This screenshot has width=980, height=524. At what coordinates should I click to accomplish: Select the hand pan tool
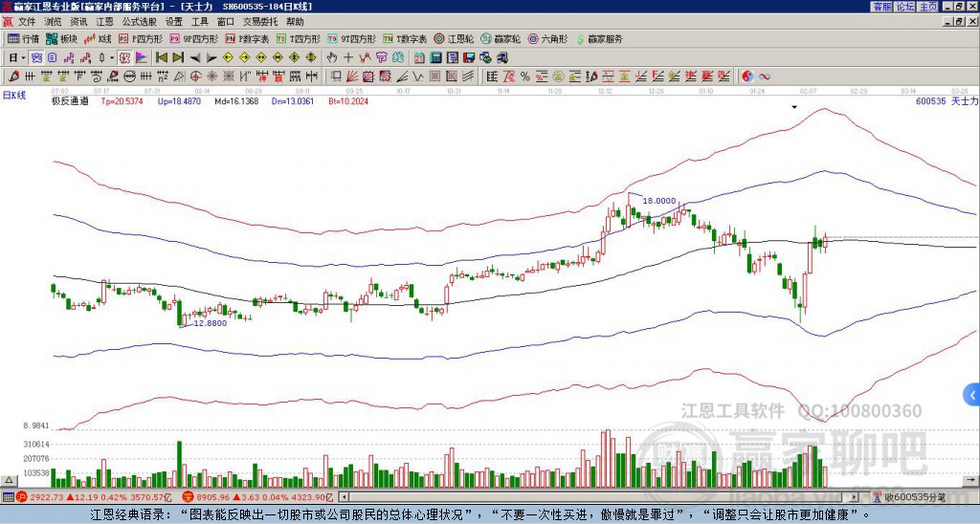(332, 58)
